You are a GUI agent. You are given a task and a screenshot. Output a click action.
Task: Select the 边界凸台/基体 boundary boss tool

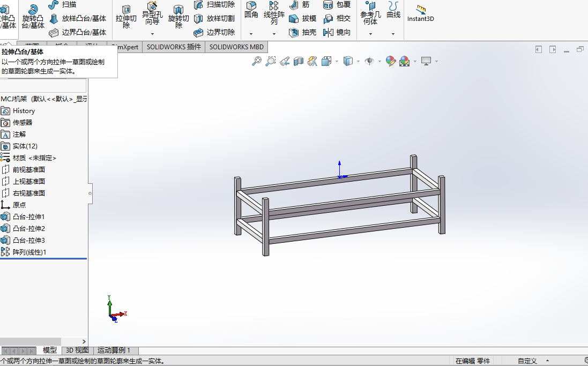pos(78,32)
